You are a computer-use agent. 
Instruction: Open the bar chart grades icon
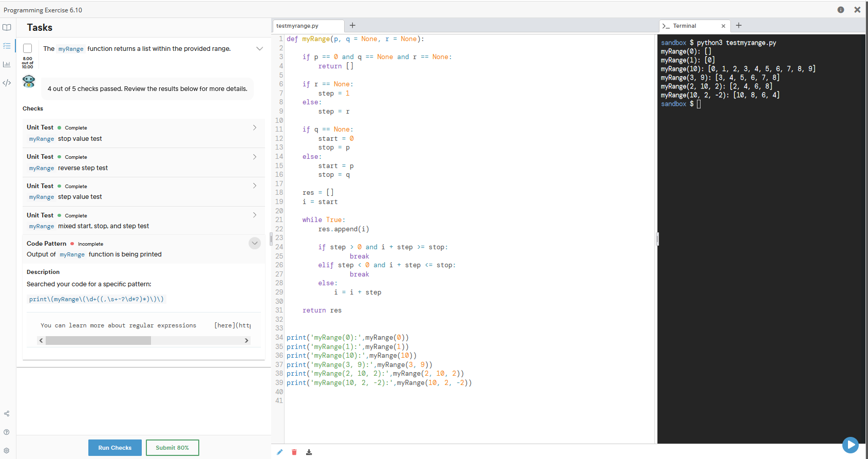point(7,64)
